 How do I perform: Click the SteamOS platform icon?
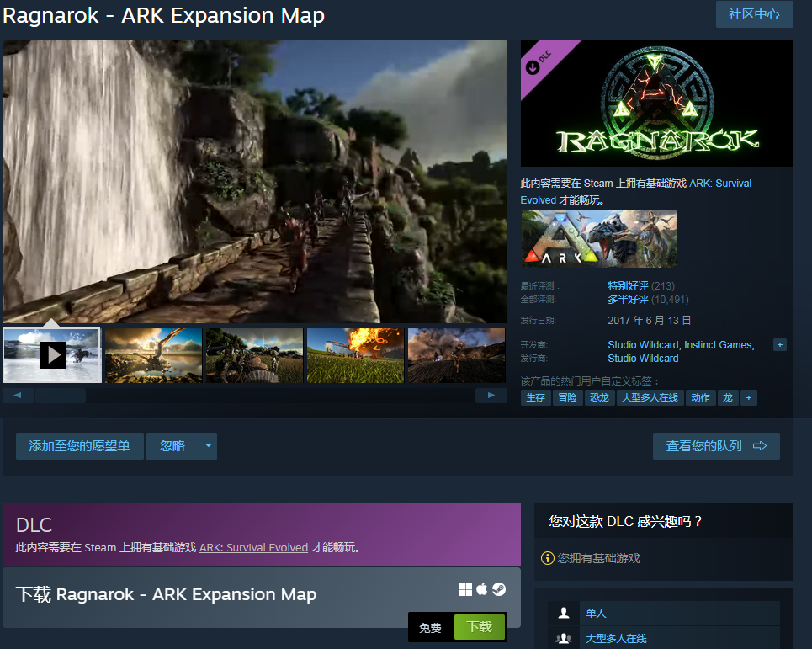(499, 589)
